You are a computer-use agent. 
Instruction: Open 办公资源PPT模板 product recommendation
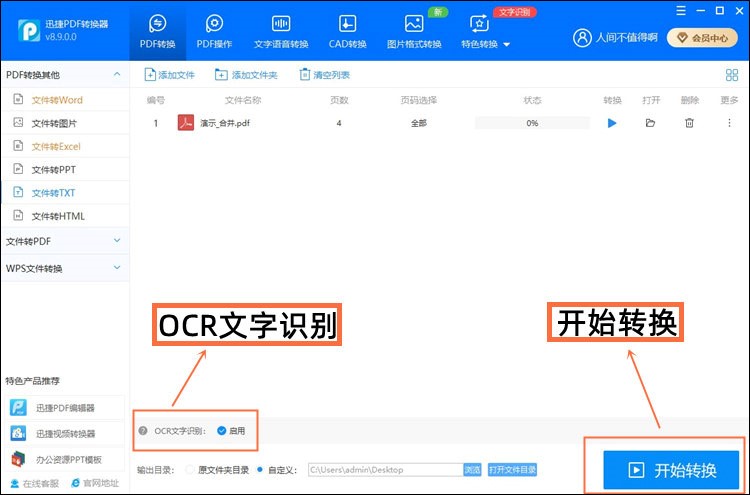pos(65,459)
